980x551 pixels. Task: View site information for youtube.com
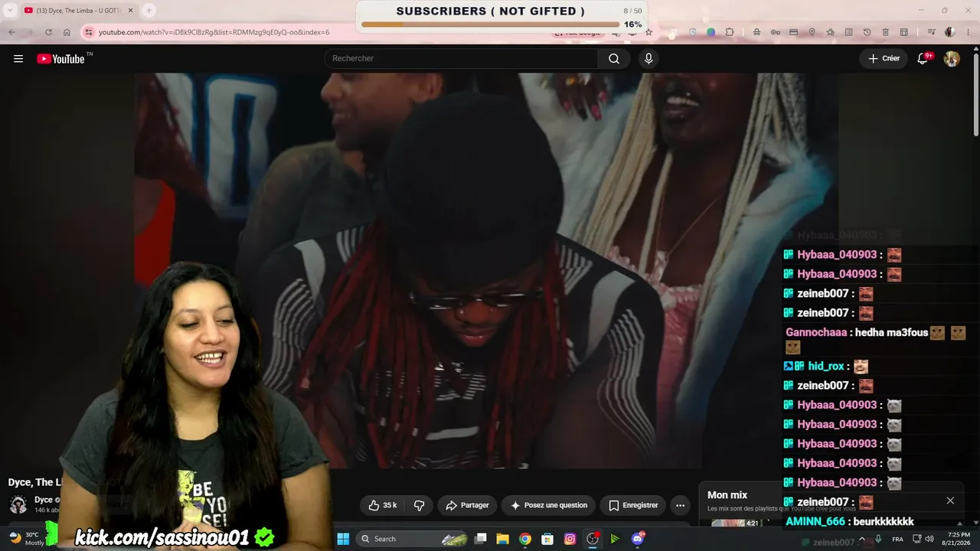(x=89, y=32)
